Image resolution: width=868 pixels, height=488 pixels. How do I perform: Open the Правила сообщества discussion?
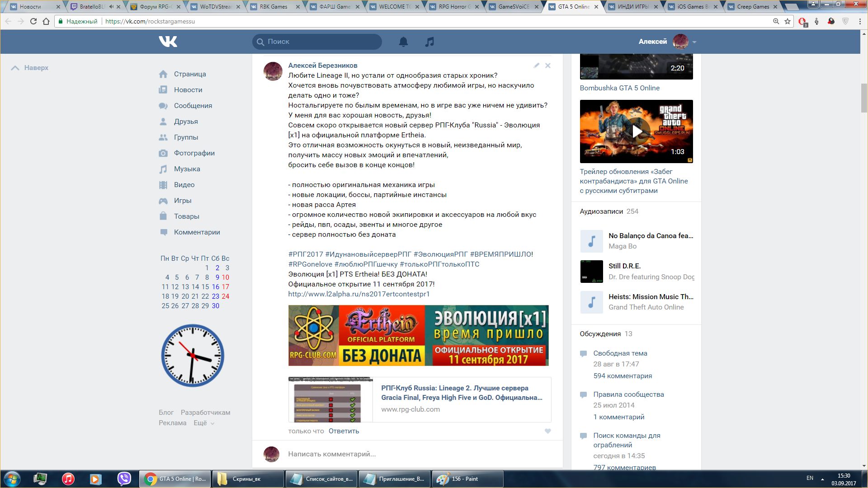[629, 394]
